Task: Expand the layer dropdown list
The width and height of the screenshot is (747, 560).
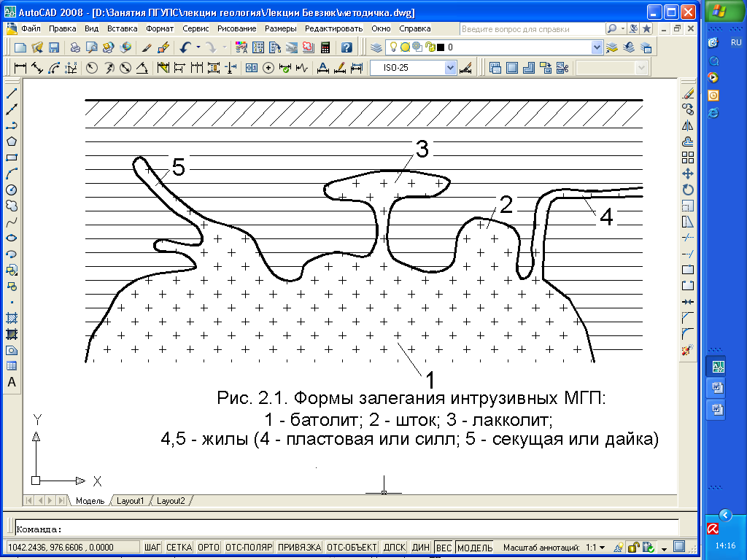Action: (x=597, y=47)
